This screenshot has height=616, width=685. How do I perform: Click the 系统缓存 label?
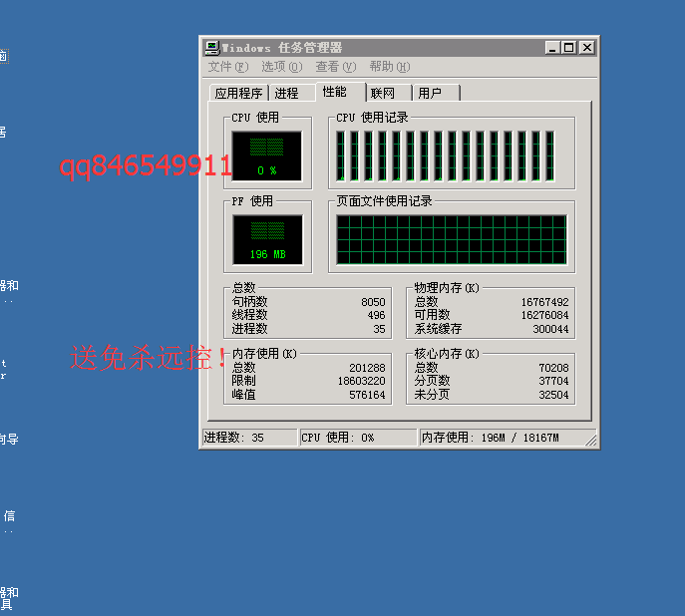pos(438,329)
